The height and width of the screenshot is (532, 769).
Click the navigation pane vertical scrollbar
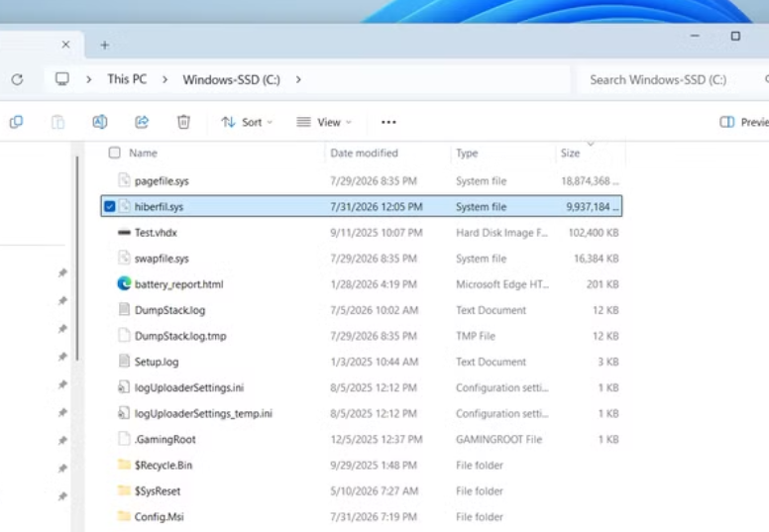[77, 259]
